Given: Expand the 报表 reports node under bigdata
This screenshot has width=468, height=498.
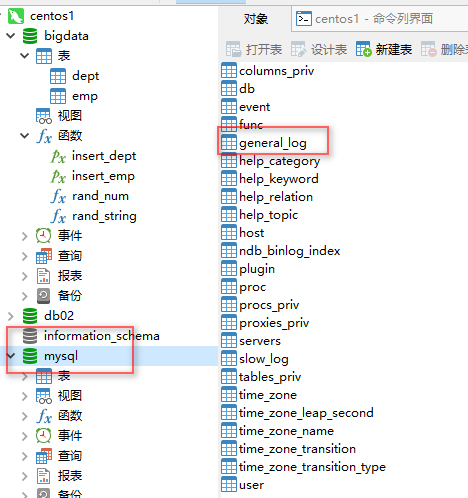Looking at the screenshot, I should tap(25, 276).
